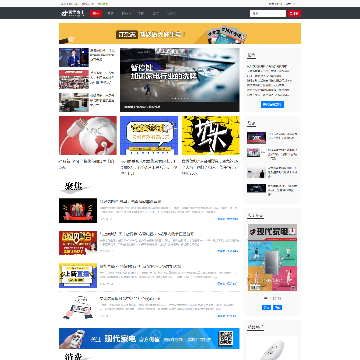Click the left blue button under magazine cover
Viewport: 360px width, 360px height.
pos(266,307)
